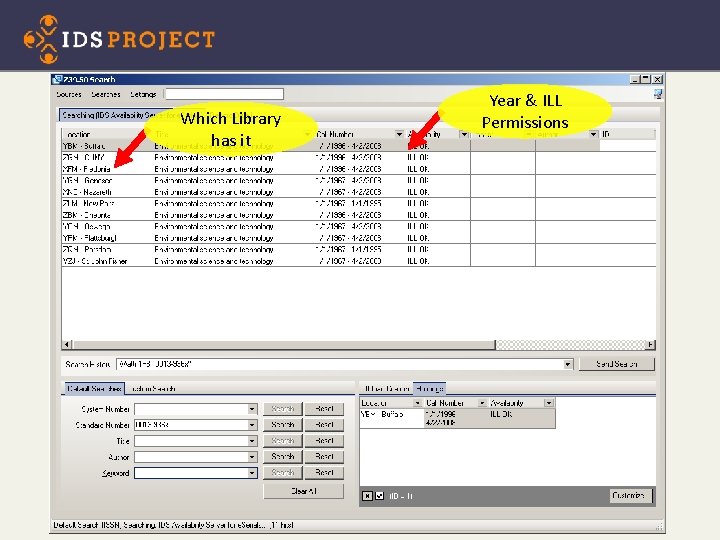Screen dimensions: 720x540
Task: Switch to the Custom Search tab
Action: [x=153, y=389]
